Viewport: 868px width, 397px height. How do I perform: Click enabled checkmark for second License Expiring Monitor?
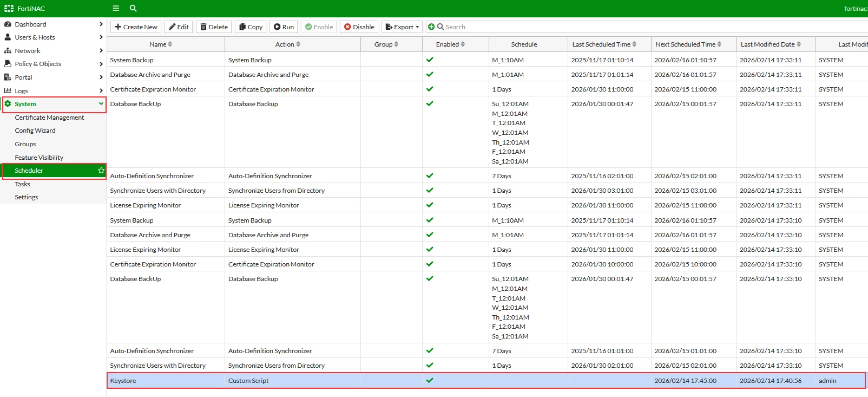pos(430,249)
